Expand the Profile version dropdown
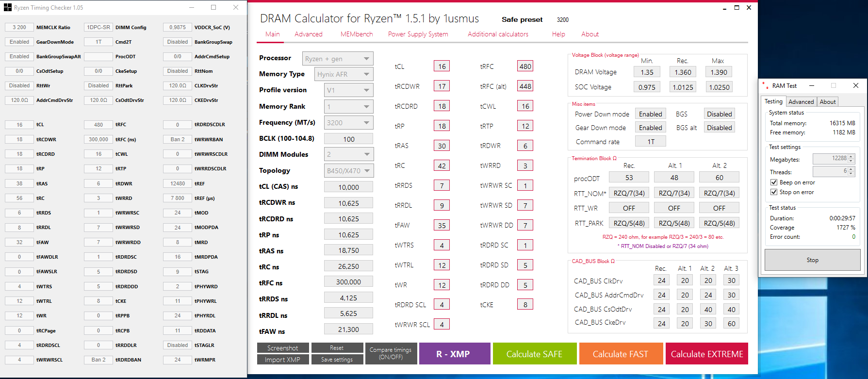Image resolution: width=868 pixels, height=379 pixels. 348,90
